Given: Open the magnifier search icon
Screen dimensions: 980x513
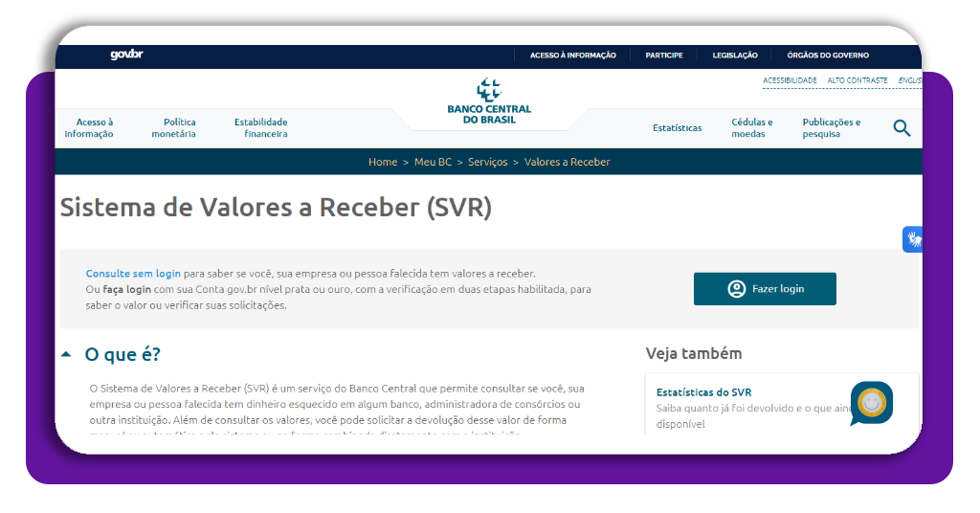Looking at the screenshot, I should coord(902,128).
